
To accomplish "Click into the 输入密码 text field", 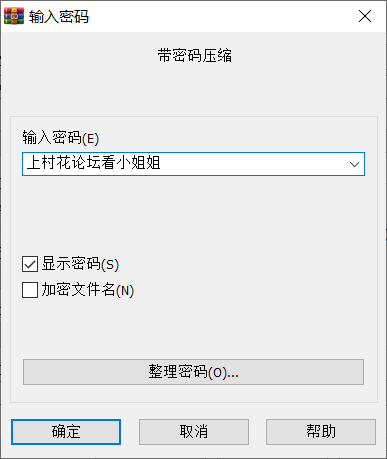I will pyautogui.click(x=193, y=164).
